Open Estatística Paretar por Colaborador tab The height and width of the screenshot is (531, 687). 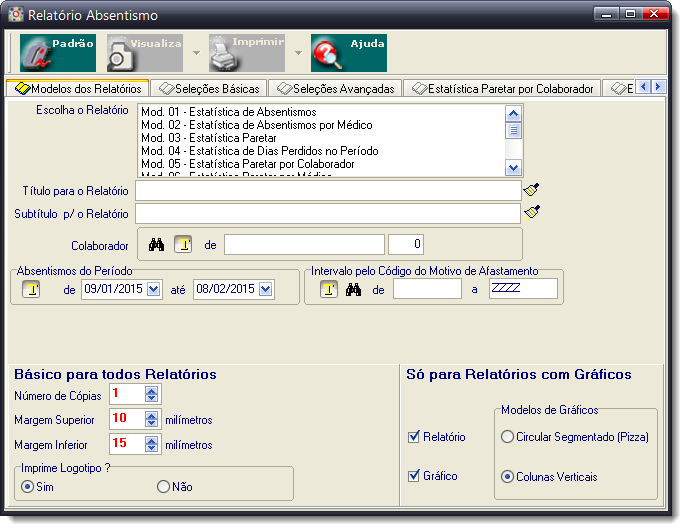(502, 89)
